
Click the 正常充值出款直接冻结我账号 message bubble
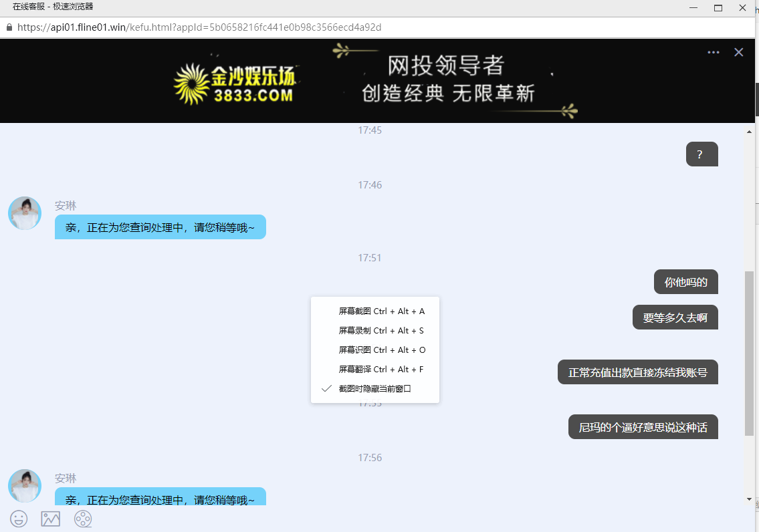pyautogui.click(x=637, y=372)
